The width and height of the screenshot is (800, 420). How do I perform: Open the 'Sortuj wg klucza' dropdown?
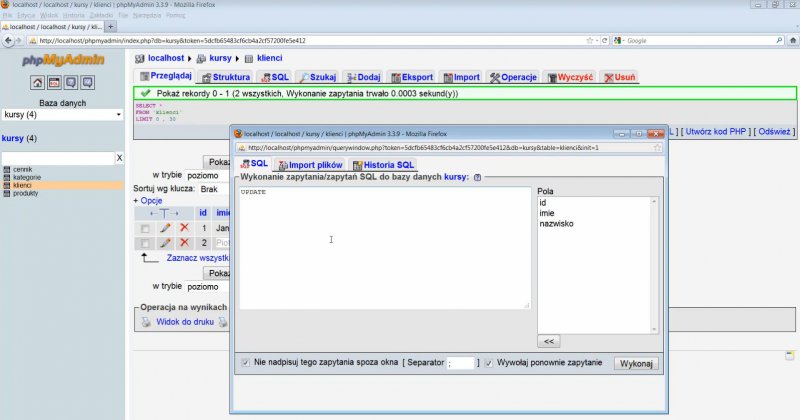[x=214, y=188]
